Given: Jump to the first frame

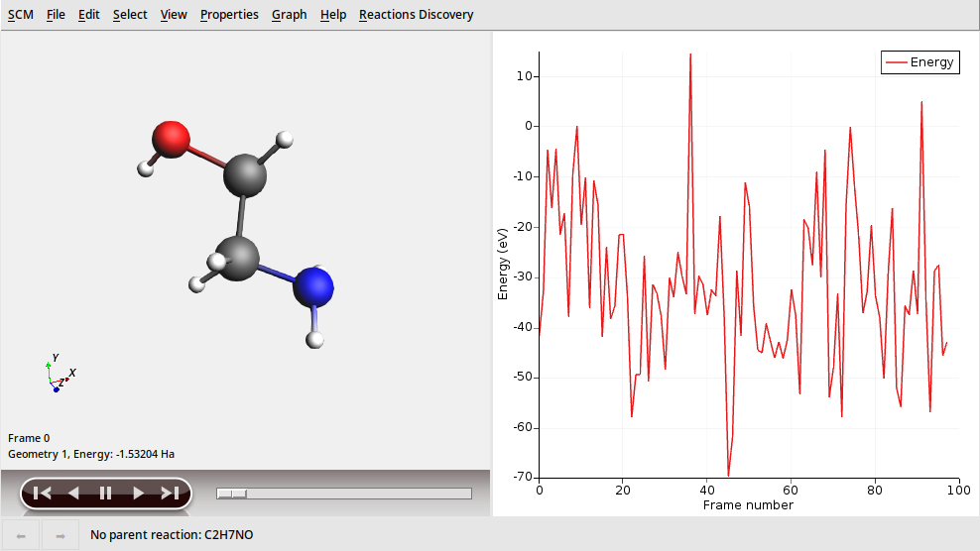Looking at the screenshot, I should [42, 493].
